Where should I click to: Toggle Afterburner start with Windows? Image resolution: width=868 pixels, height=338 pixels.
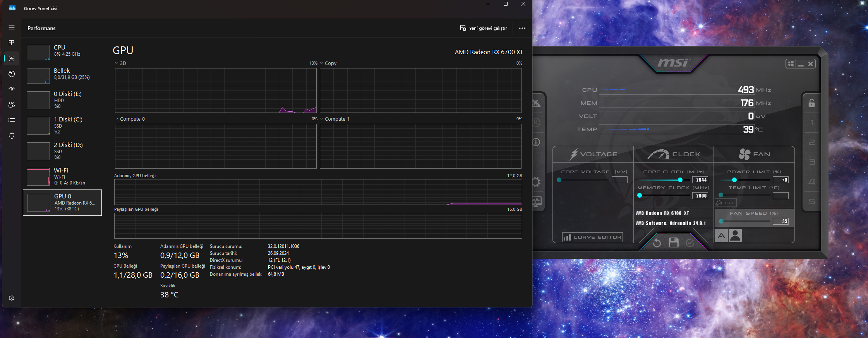point(791,64)
